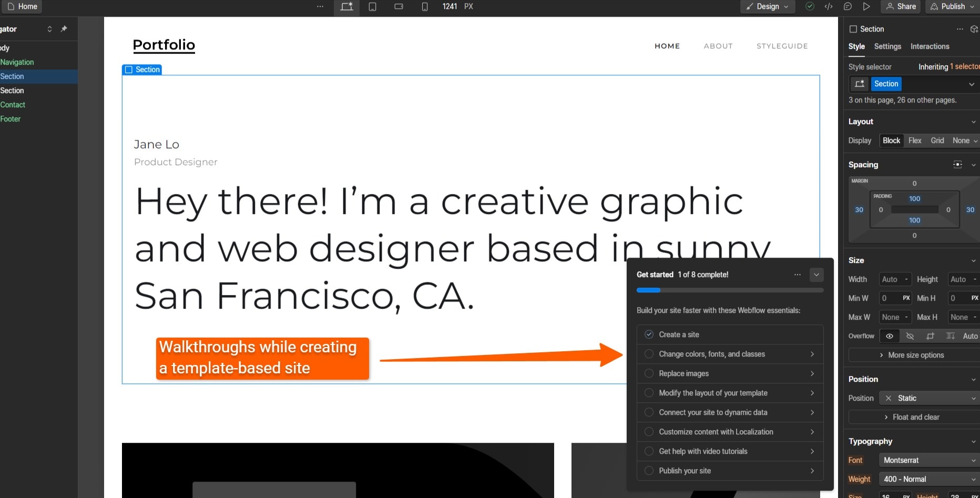This screenshot has height=498, width=980.
Task: Click the Share button
Action: coord(901,6)
